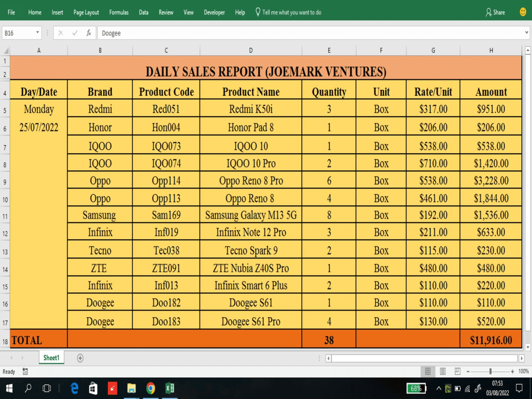Click horizontal scroll left arrow
Viewport: 532px width, 399px height.
pyautogui.click(x=328, y=358)
